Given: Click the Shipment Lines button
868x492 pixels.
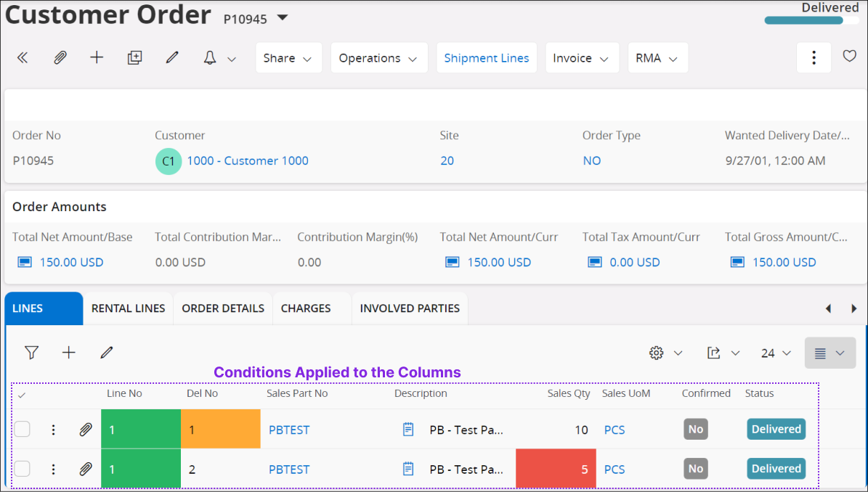Looking at the screenshot, I should [487, 57].
